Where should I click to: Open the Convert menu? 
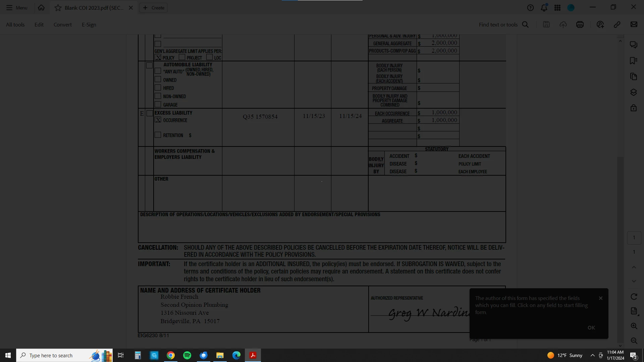tap(62, 24)
